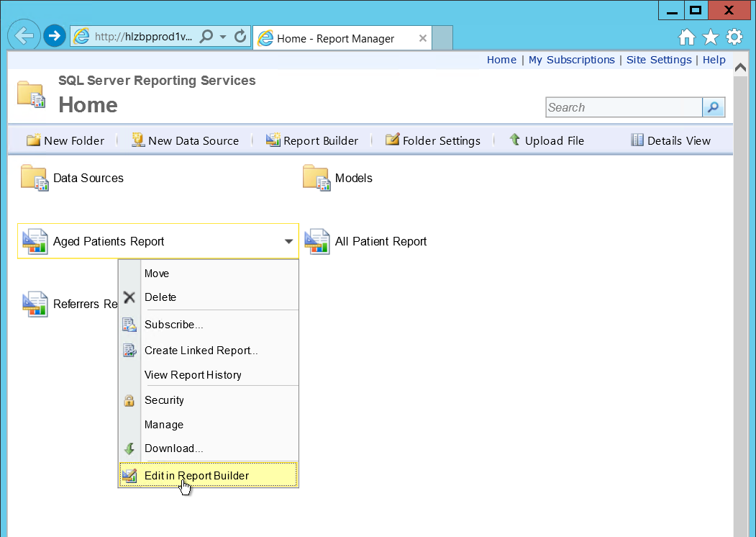
Task: Open the Help link
Action: pos(714,60)
